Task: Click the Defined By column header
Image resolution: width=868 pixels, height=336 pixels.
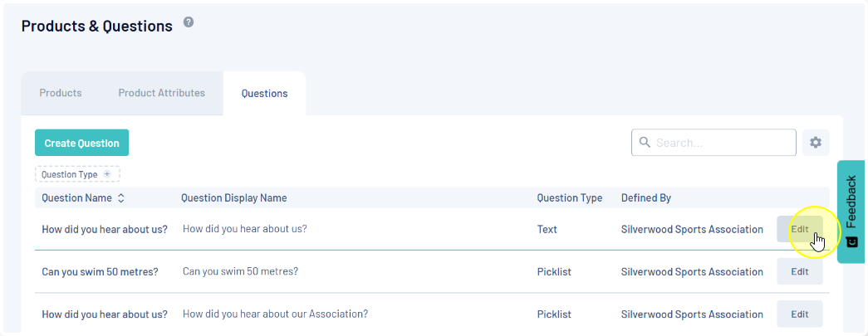Action: (645, 198)
